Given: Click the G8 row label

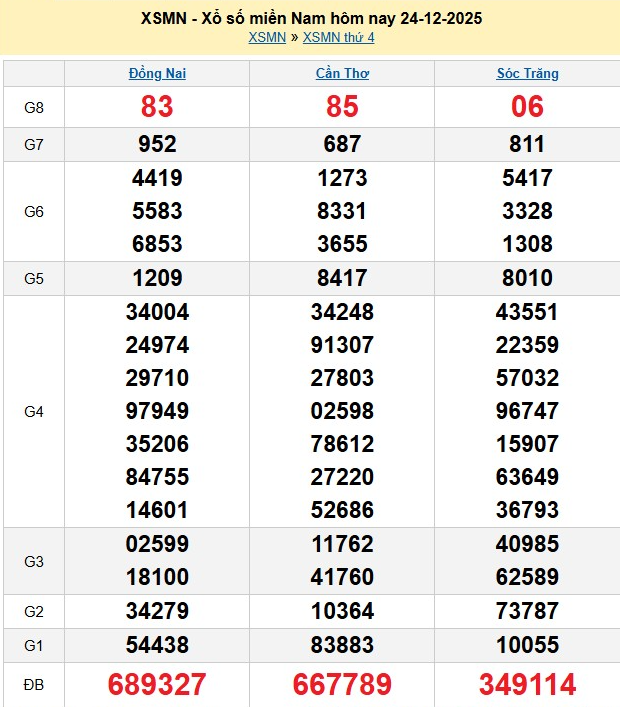Looking at the screenshot, I should point(33,107).
